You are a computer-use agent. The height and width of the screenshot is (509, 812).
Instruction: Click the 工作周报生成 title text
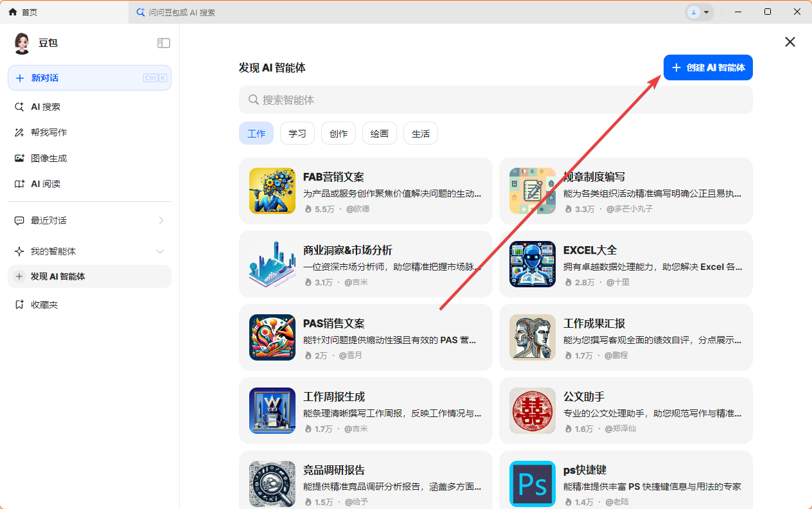(x=334, y=397)
